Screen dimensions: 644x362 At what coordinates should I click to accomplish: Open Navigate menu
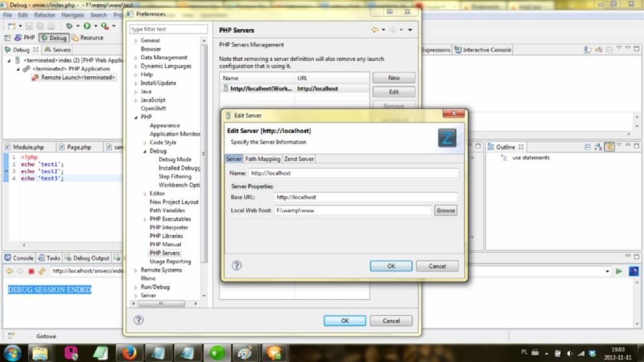pyautogui.click(x=73, y=15)
